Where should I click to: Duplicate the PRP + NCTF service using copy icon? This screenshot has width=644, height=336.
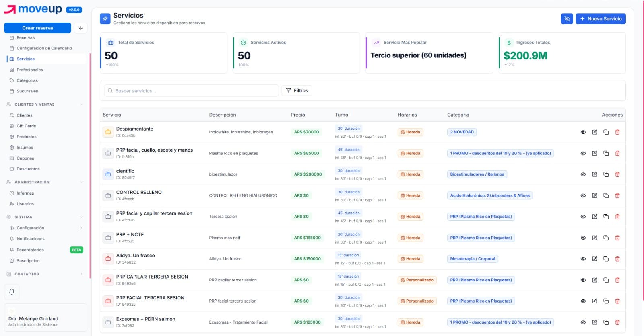point(606,238)
